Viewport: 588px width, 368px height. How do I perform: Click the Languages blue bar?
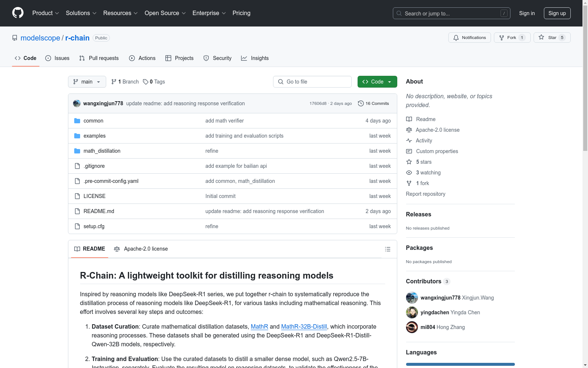(460, 364)
